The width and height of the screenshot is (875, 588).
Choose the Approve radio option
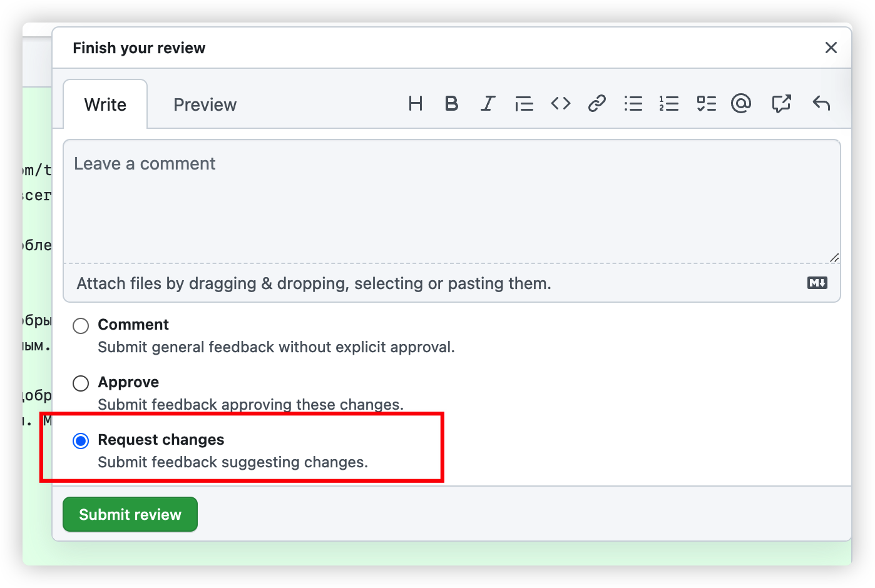click(81, 383)
